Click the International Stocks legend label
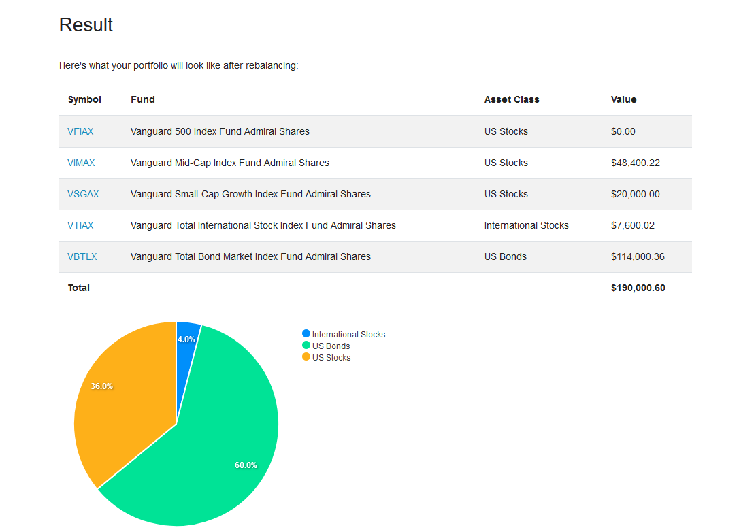The image size is (756, 532). click(348, 335)
